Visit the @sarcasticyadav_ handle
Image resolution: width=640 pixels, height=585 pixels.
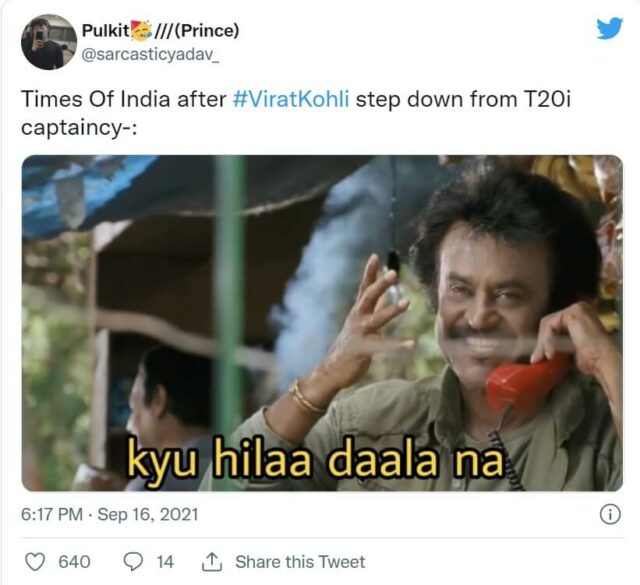pos(151,54)
